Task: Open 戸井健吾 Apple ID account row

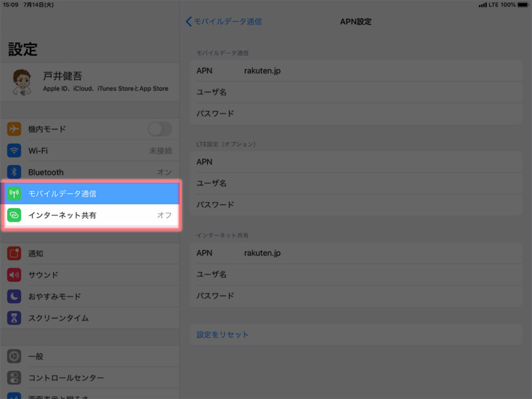Action: click(x=90, y=82)
